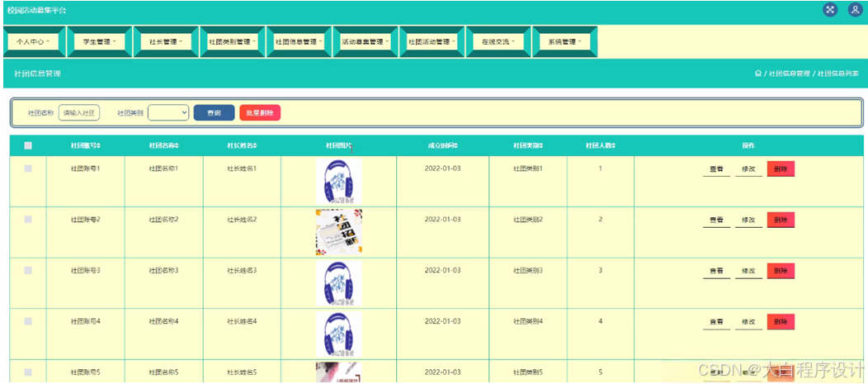Viewport: 868px width, 384px height.
Task: Edit 社团账号4 using 修改
Action: pos(749,323)
